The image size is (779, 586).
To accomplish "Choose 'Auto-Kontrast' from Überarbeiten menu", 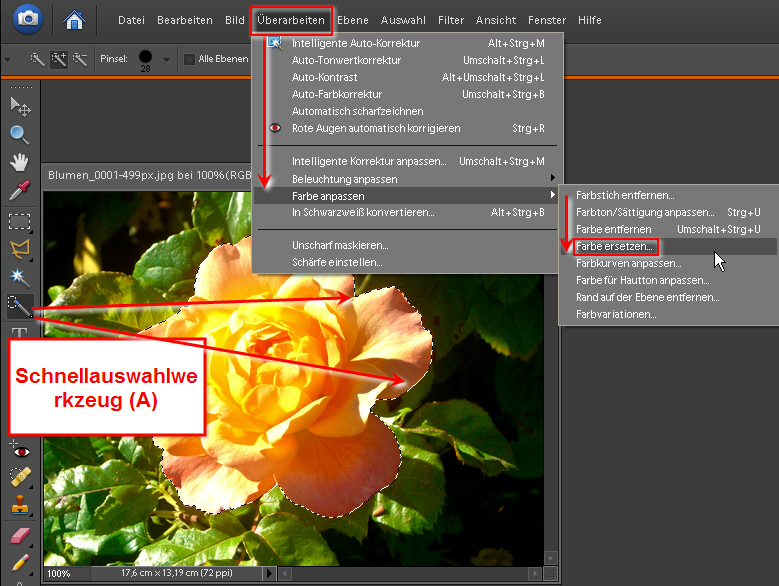I will (x=319, y=78).
